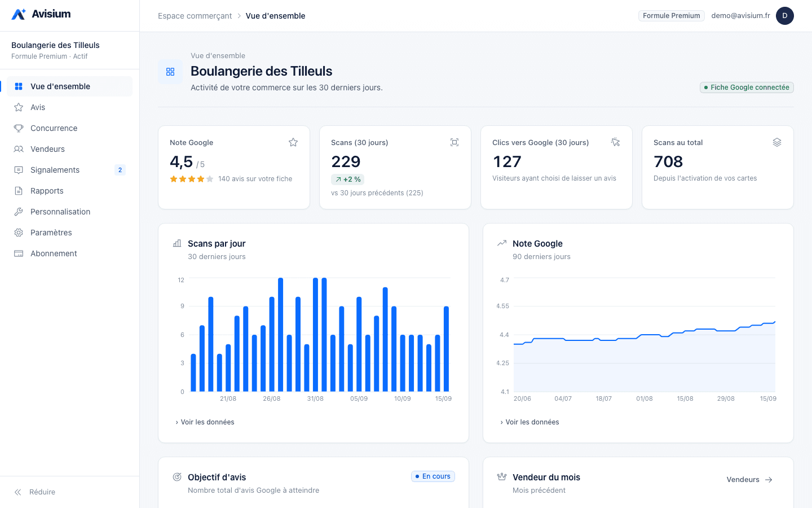Open Abonnement sidebar entry
This screenshot has width=812, height=508.
click(70, 253)
